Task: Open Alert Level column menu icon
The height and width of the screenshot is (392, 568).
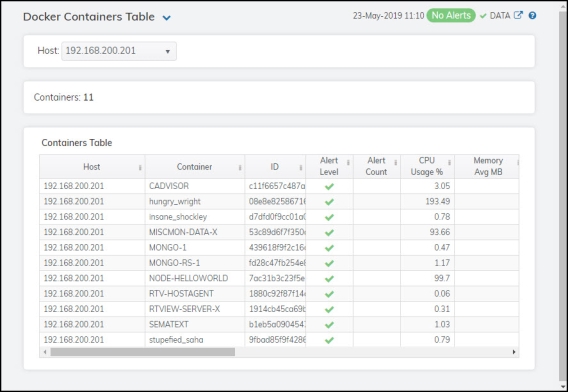Action: click(348, 163)
